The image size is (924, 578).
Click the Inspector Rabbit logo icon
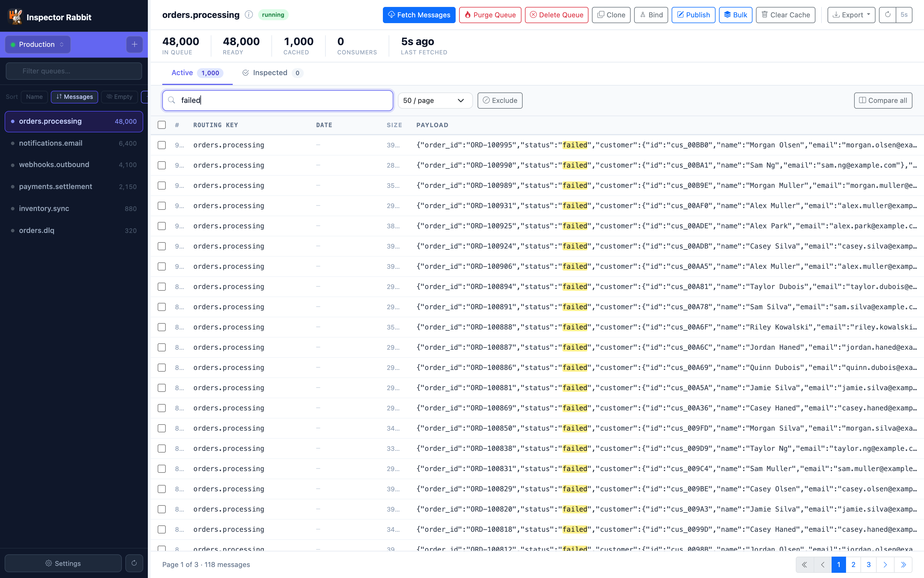(x=15, y=17)
